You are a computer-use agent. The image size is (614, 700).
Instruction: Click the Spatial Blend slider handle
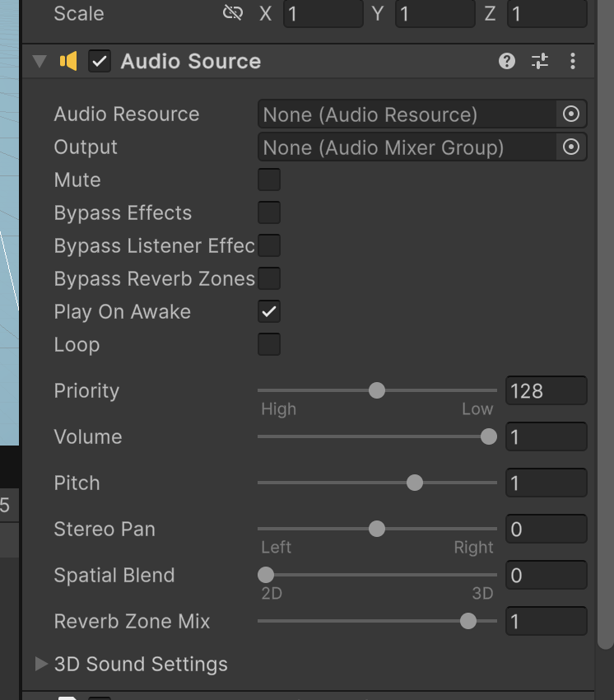point(266,575)
